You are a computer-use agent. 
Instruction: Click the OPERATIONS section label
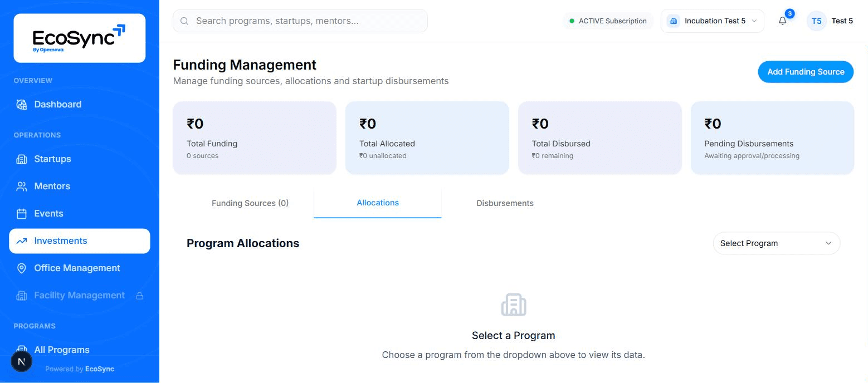point(37,135)
